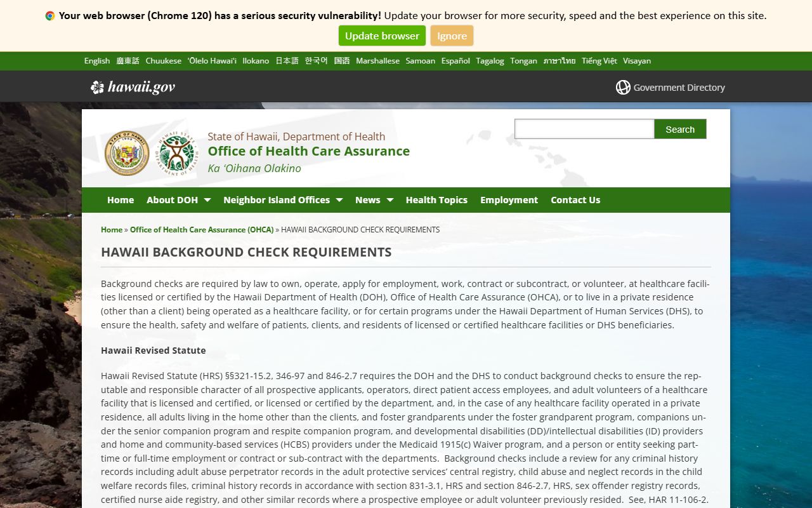This screenshot has width=812, height=508.
Task: Expand the Neighbor Island Offices dropdown arrow
Action: 339,200
